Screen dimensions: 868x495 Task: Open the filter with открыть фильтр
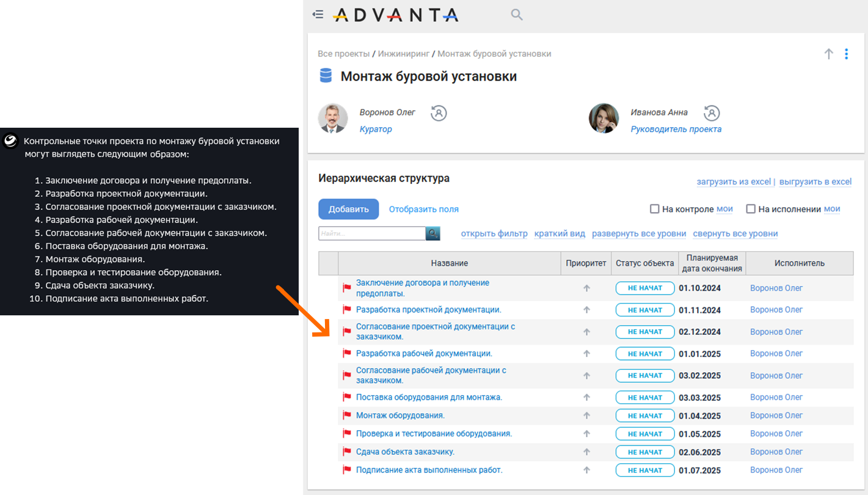tap(494, 233)
